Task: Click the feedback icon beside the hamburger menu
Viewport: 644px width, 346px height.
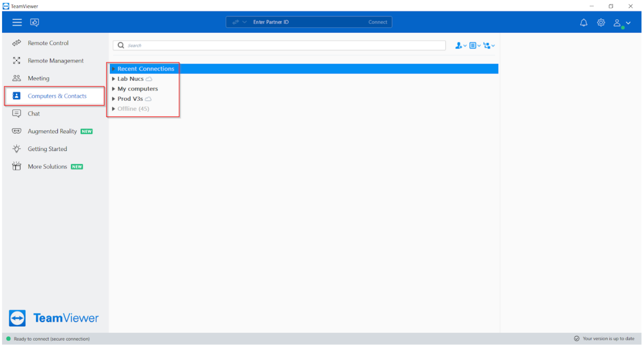Action: coord(35,22)
